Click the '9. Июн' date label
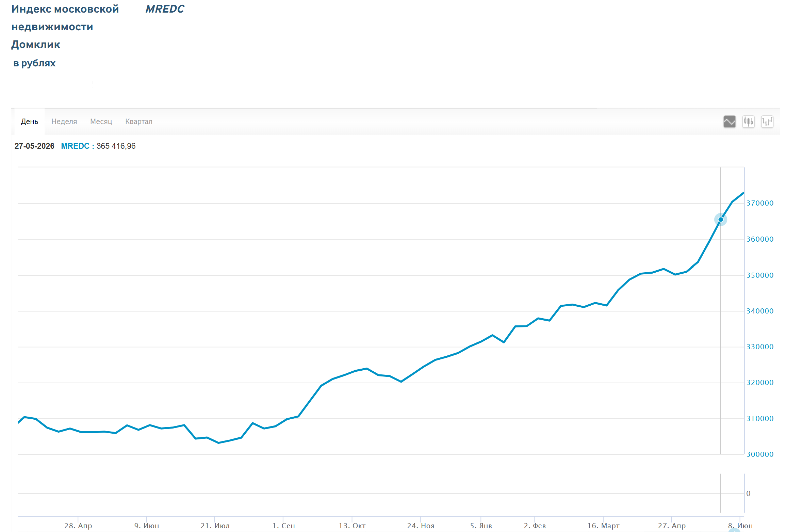This screenshot has height=532, width=786. 147,526
